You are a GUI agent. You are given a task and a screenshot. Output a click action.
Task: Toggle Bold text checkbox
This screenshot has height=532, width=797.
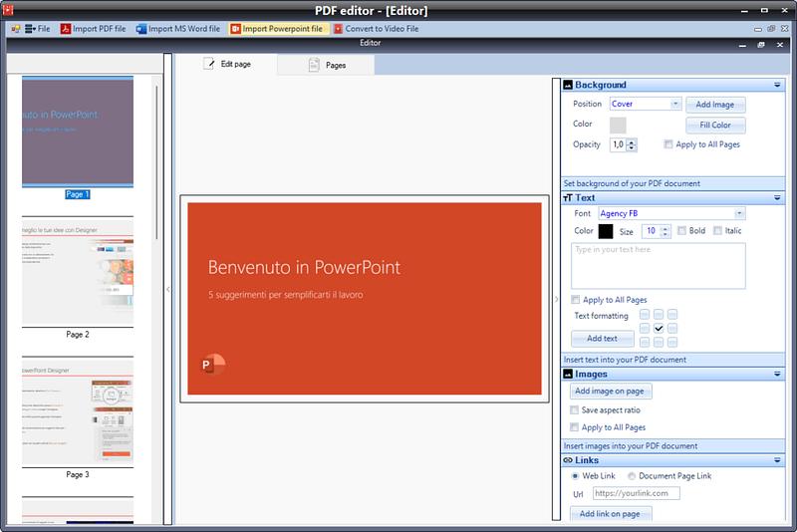coord(681,231)
